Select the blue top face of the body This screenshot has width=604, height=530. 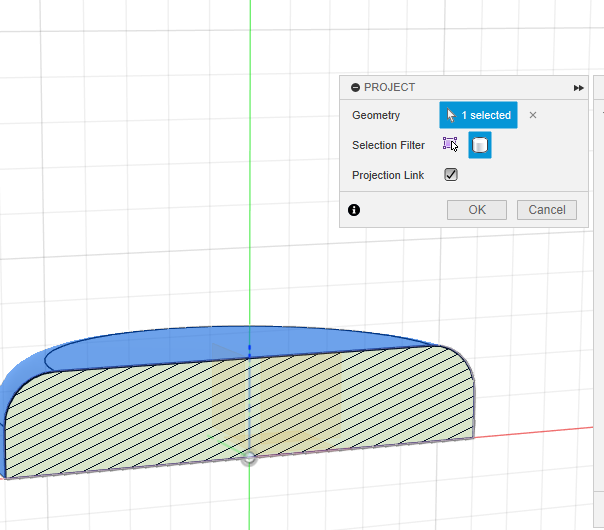coord(239,343)
